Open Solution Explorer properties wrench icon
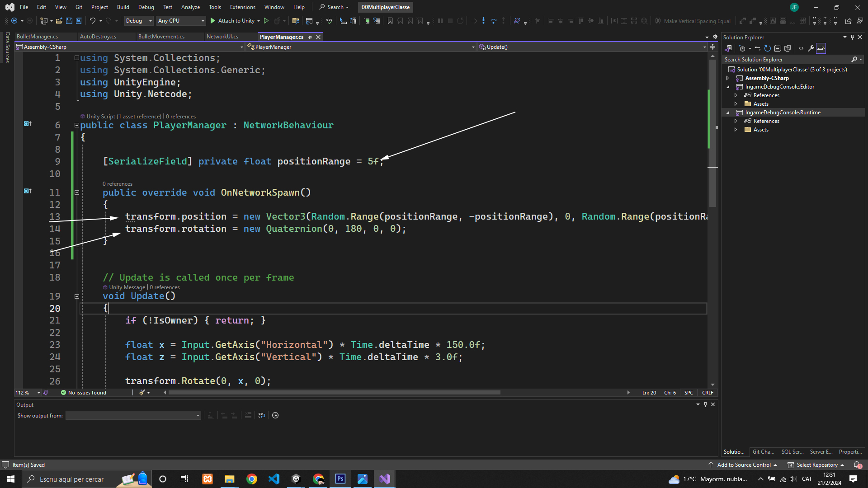This screenshot has width=868, height=488. pyautogui.click(x=811, y=48)
